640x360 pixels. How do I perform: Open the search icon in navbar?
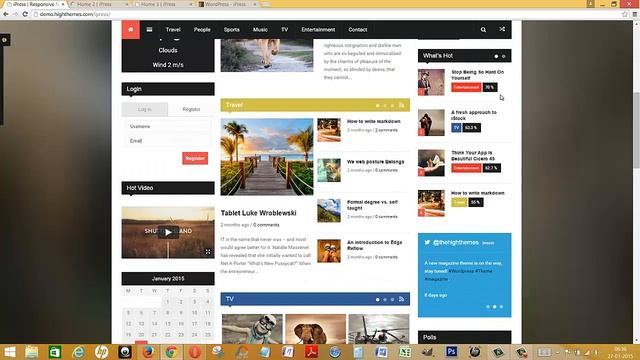coord(483,29)
